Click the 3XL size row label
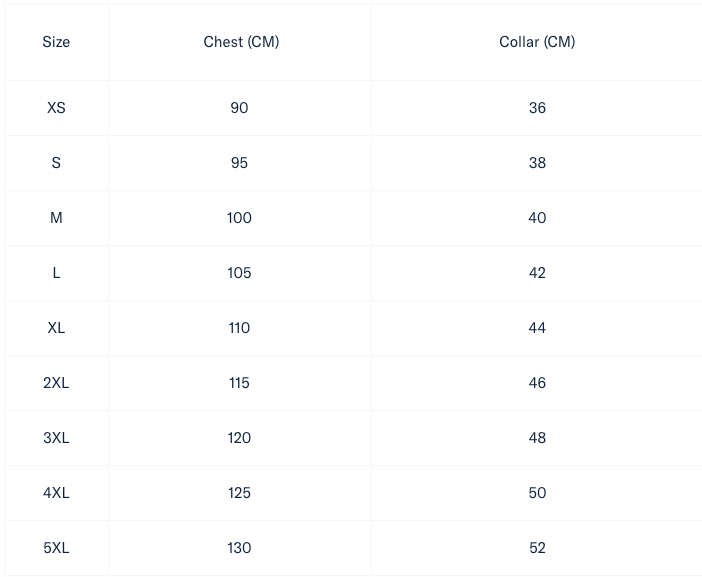The height and width of the screenshot is (577, 702). [x=56, y=438]
